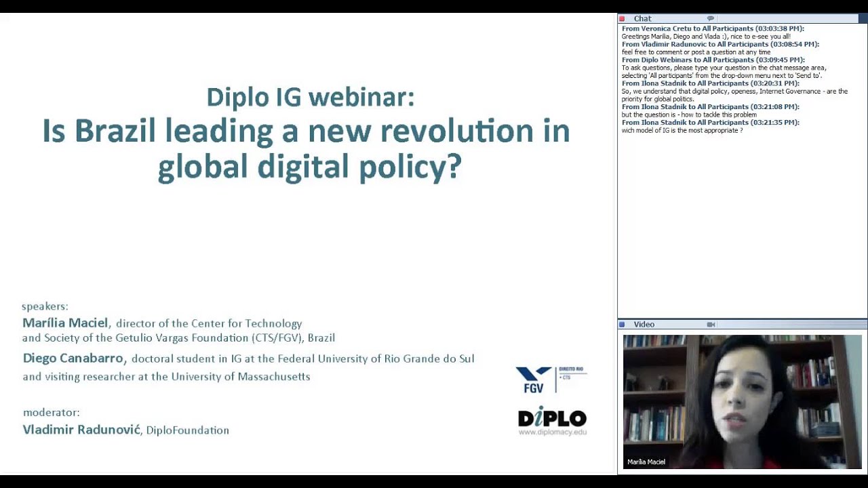Click Diplo Webinars message header at 03:09:45 PM
Screen dimensions: 868x488
pyautogui.click(x=713, y=60)
